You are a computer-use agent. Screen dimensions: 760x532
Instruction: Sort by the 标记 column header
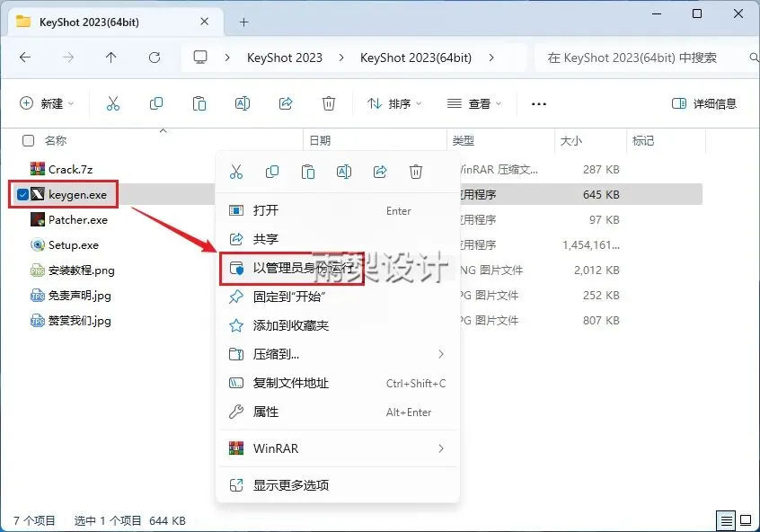(x=643, y=140)
